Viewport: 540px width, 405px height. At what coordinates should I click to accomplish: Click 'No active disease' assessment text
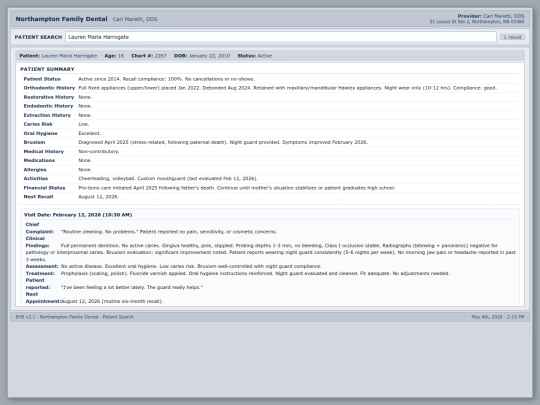click(191, 266)
